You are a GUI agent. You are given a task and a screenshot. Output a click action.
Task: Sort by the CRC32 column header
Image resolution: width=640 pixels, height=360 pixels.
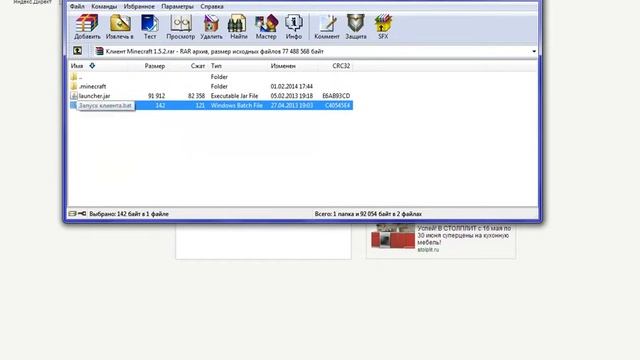tap(341, 66)
